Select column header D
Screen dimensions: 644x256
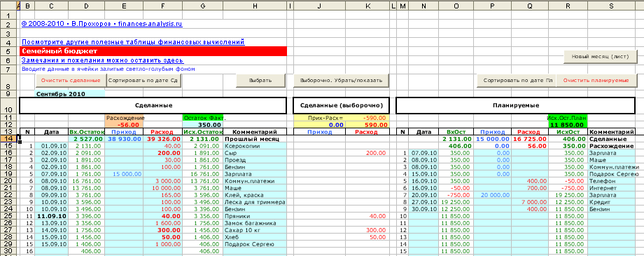tap(86, 6)
